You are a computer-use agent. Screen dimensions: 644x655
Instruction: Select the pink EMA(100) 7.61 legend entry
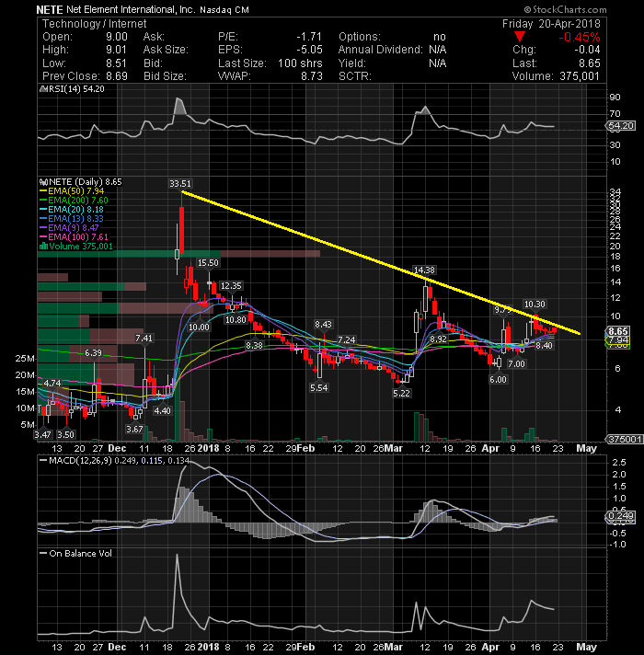point(74,236)
